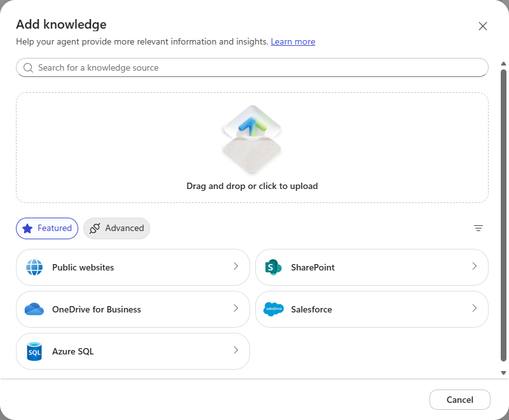Switch to the Featured tab
509x420 pixels.
point(47,228)
